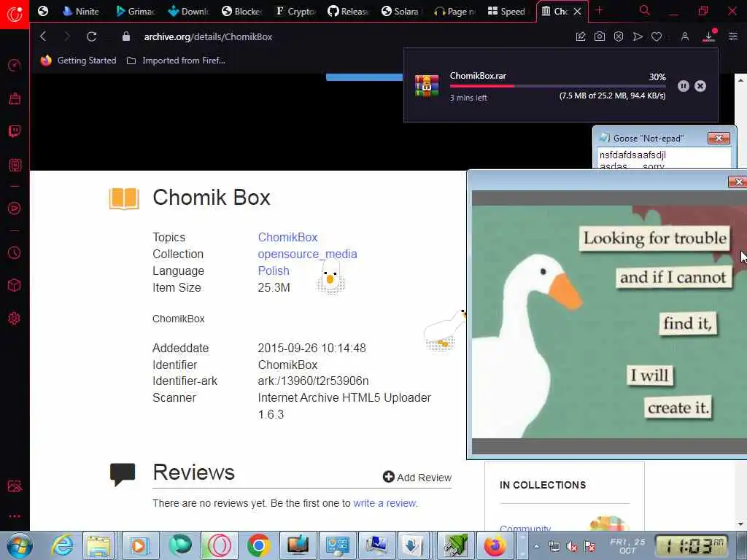This screenshot has width=747, height=560.
Task: Open Settings gear icon in sidebar
Action: coord(15,318)
